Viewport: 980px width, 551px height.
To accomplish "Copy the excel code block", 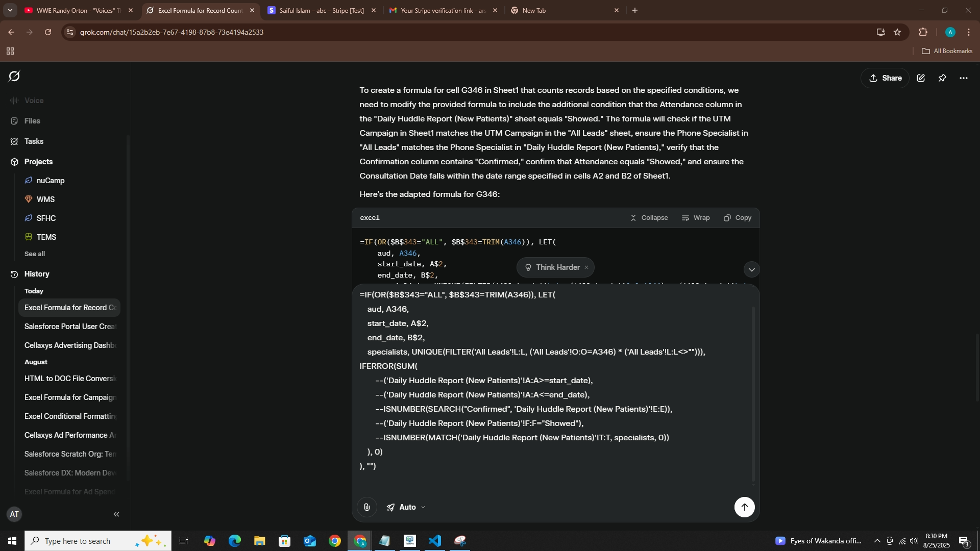I will (x=738, y=218).
